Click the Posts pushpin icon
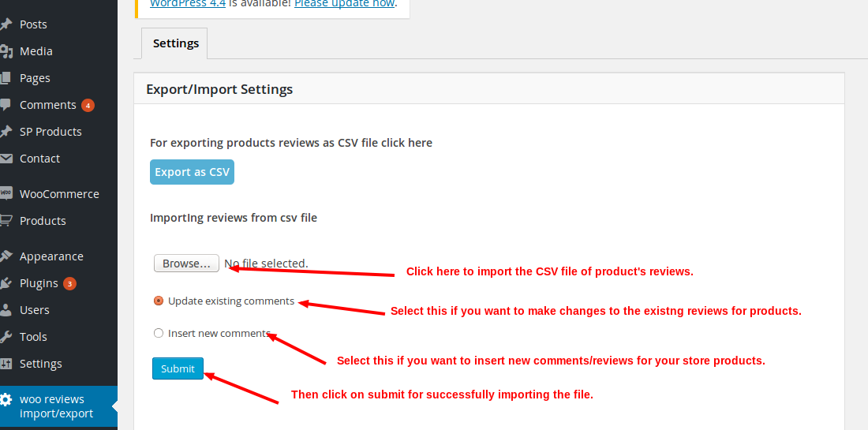Image resolution: width=868 pixels, height=430 pixels. (6, 24)
